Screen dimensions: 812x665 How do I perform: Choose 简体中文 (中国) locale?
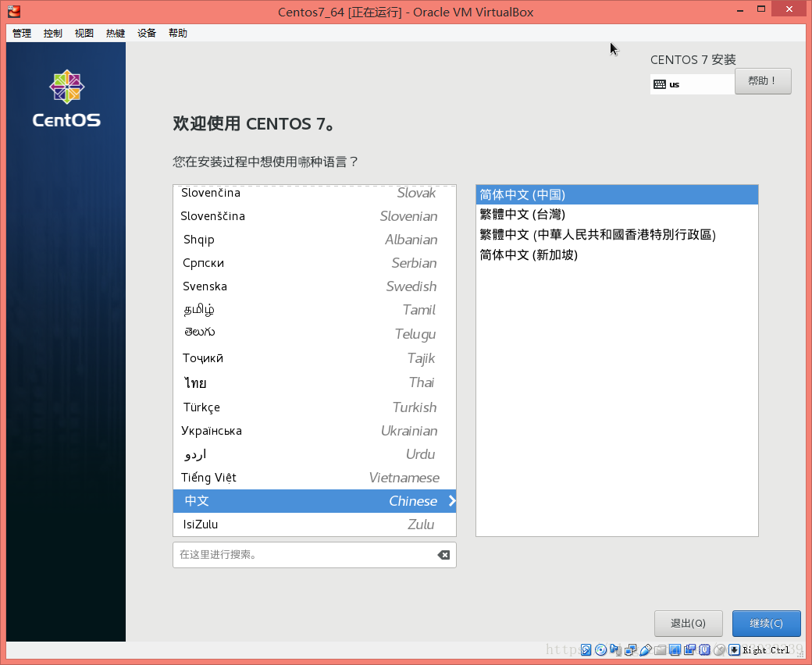point(617,194)
